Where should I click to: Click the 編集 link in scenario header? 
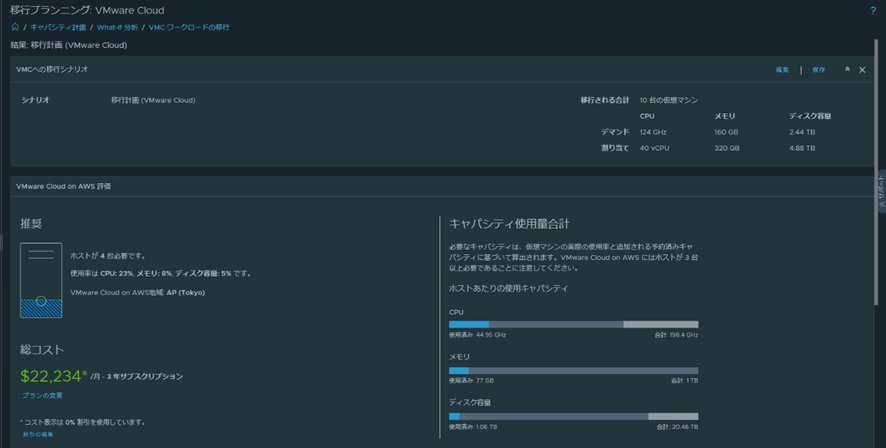(x=782, y=69)
